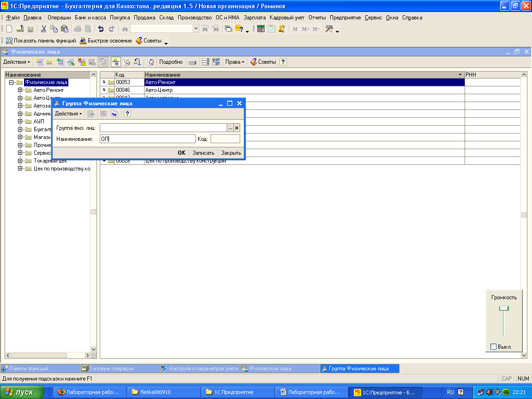Click the Наименование input field in dialog

[148, 139]
